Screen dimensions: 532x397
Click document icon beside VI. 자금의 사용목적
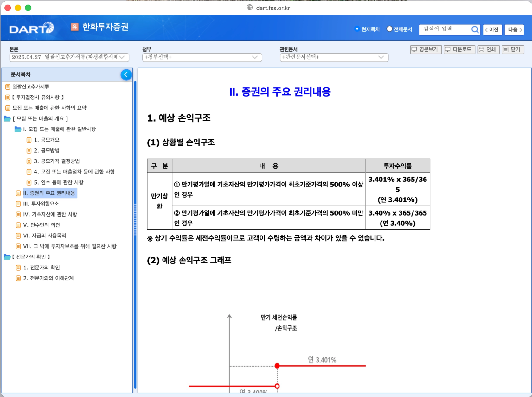18,236
